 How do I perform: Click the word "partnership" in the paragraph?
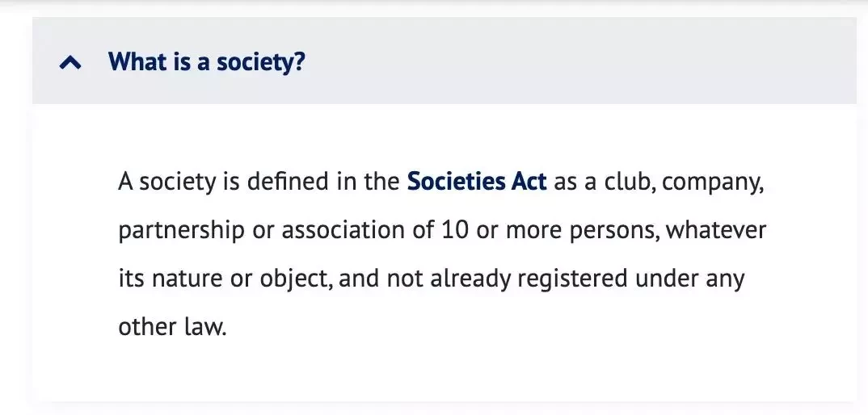click(x=181, y=231)
